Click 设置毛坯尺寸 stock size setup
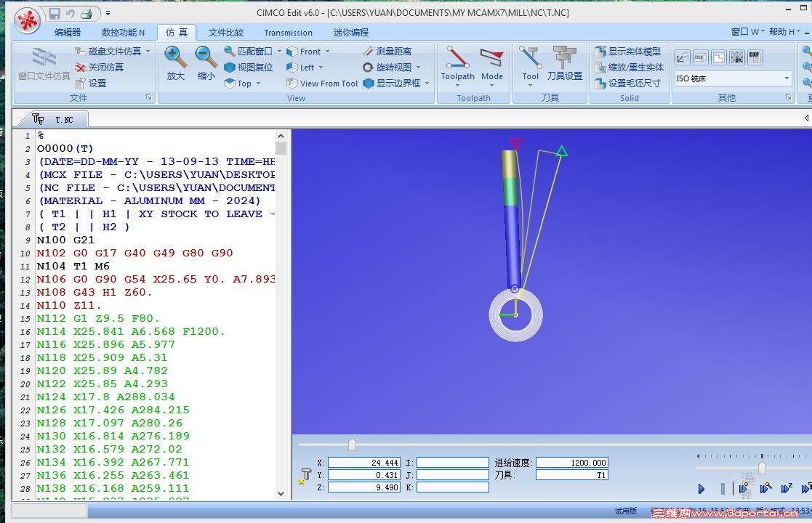The width and height of the screenshot is (812, 523). point(628,84)
